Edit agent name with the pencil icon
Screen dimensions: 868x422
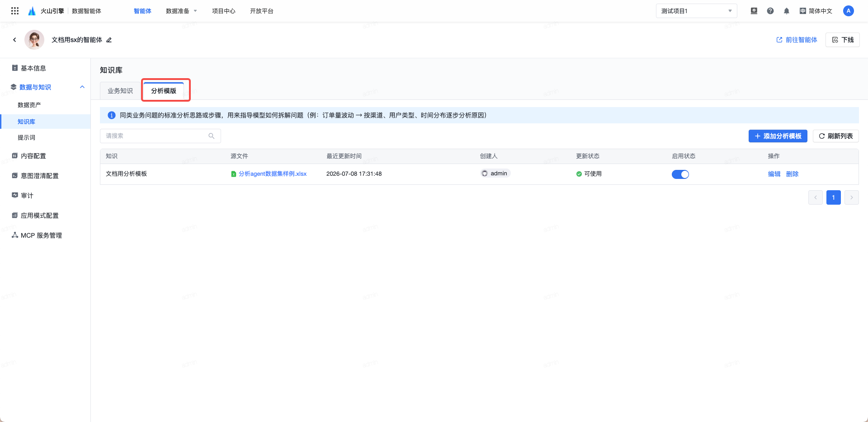109,40
